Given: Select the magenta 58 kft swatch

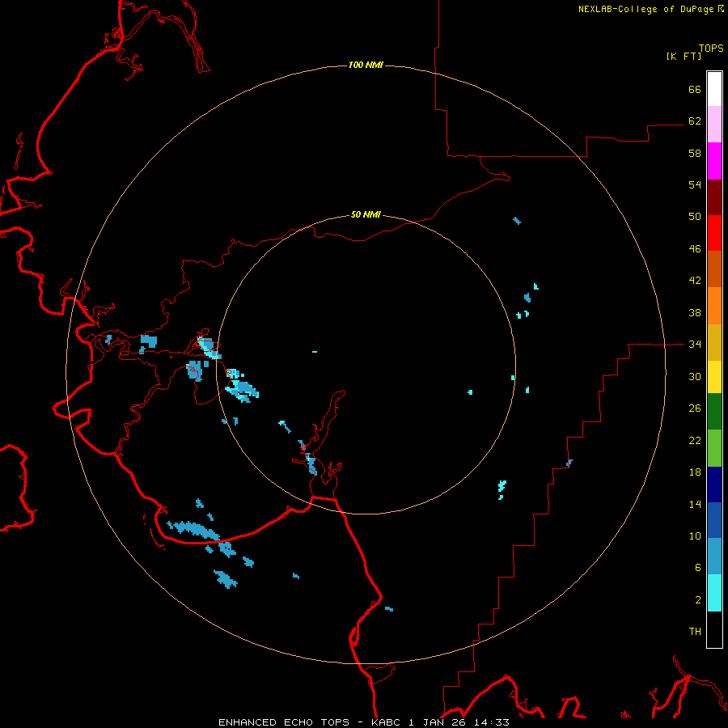Looking at the screenshot, I should [714, 161].
